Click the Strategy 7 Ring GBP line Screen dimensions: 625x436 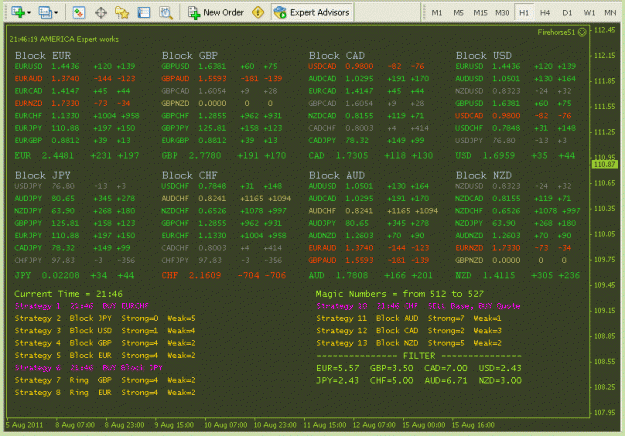(105, 380)
